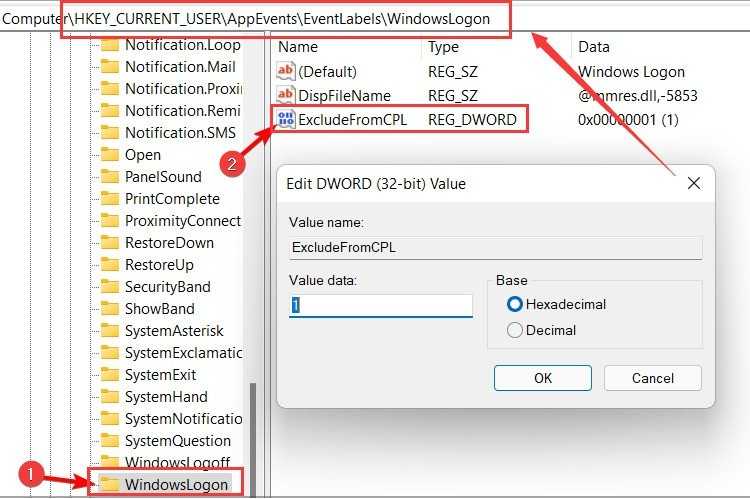This screenshot has height=499, width=750.
Task: Click the Notification.Mail folder icon
Action: pos(109,67)
